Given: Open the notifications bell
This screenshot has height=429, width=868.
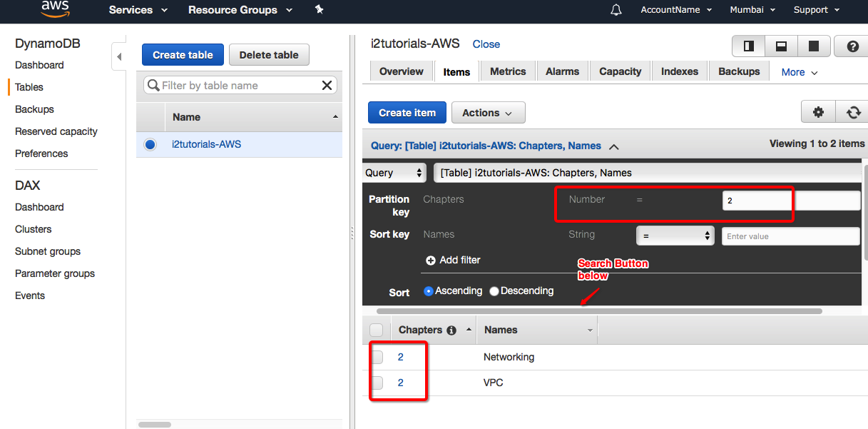Looking at the screenshot, I should 616,10.
